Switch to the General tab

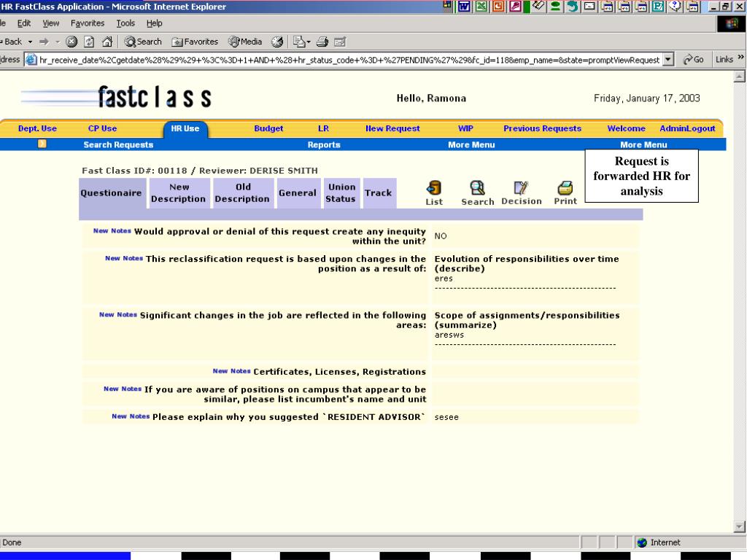coord(298,192)
